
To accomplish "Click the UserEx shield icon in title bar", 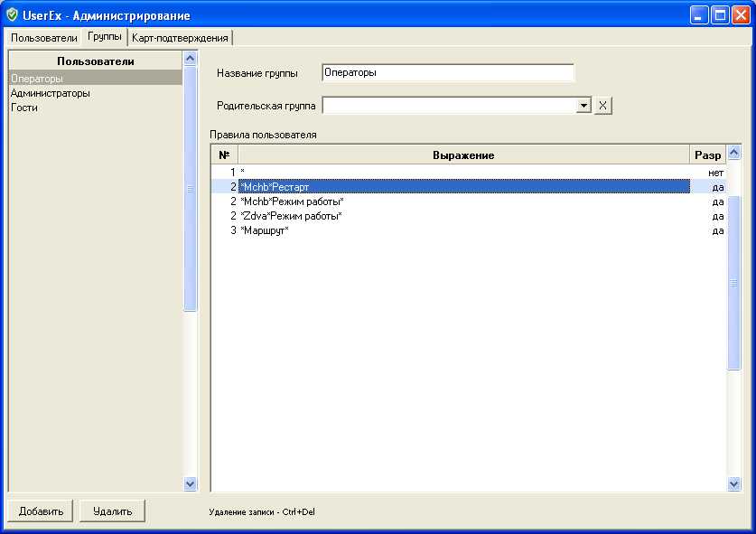I will (x=12, y=15).
